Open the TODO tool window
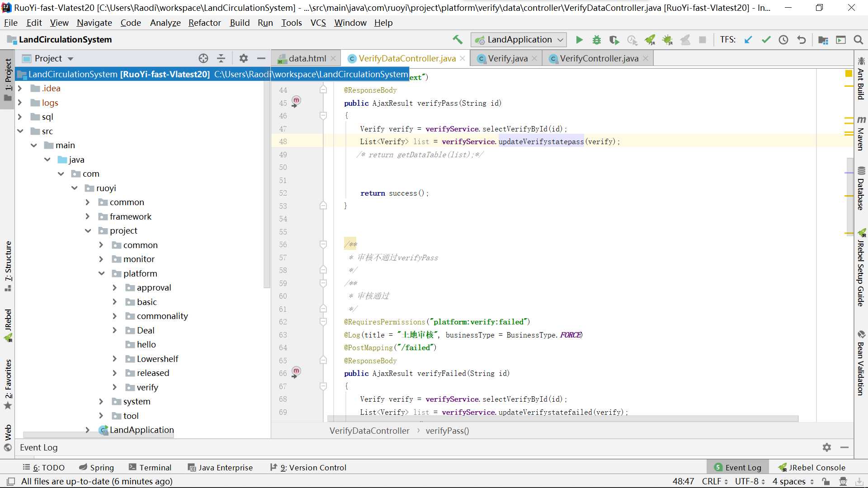 (x=43, y=467)
